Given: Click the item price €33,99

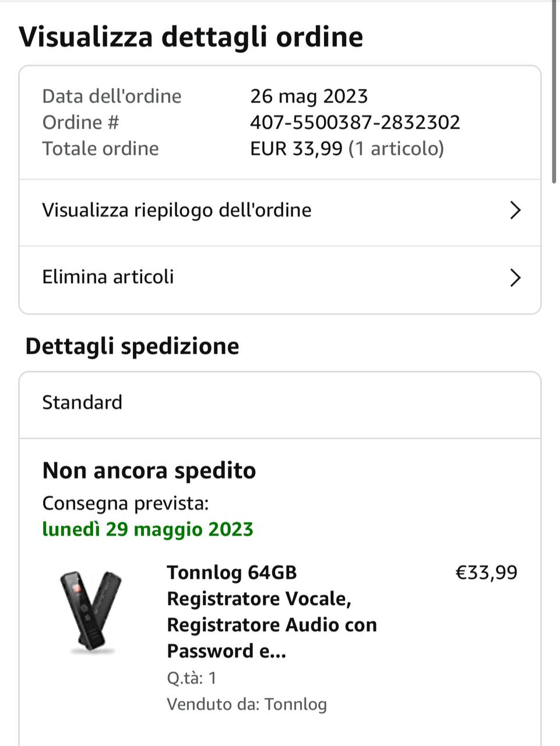Looking at the screenshot, I should point(486,572).
